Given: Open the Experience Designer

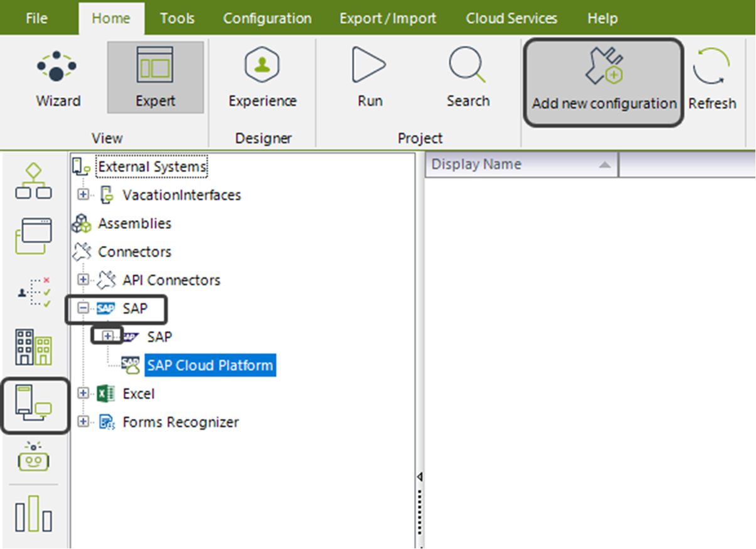Looking at the screenshot, I should pos(262,78).
